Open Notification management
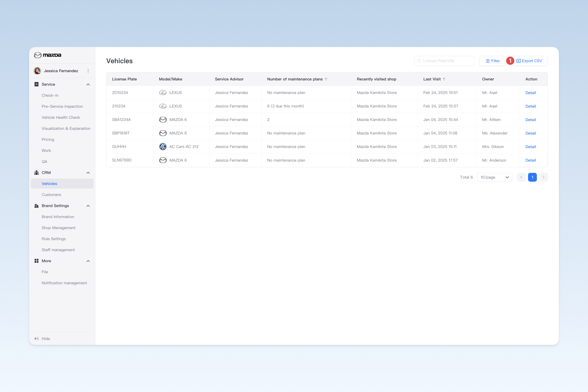 coord(64,283)
